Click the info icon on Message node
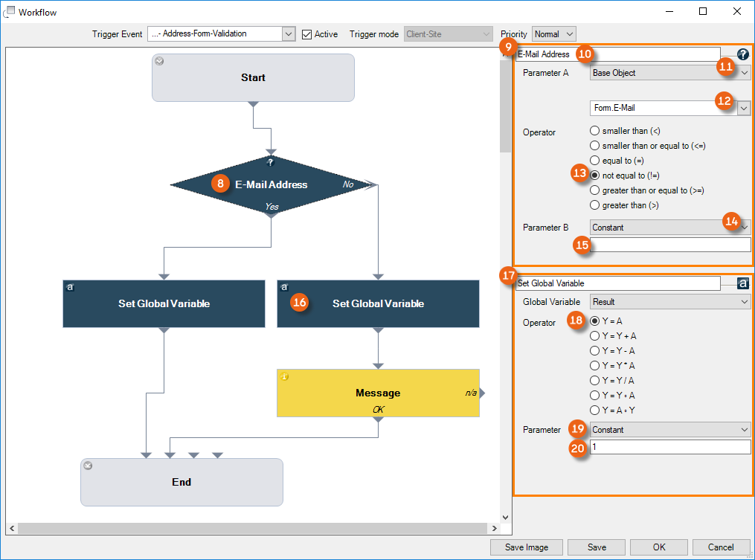The image size is (755, 560). pyautogui.click(x=284, y=377)
